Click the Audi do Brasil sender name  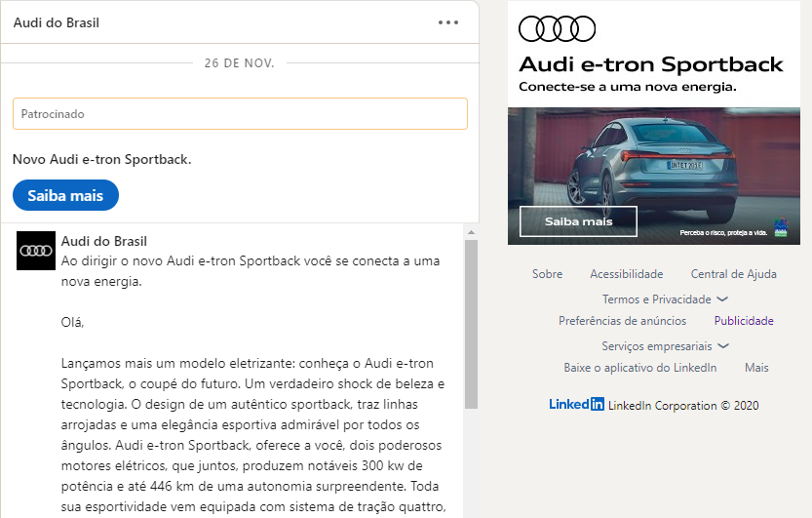(104, 241)
